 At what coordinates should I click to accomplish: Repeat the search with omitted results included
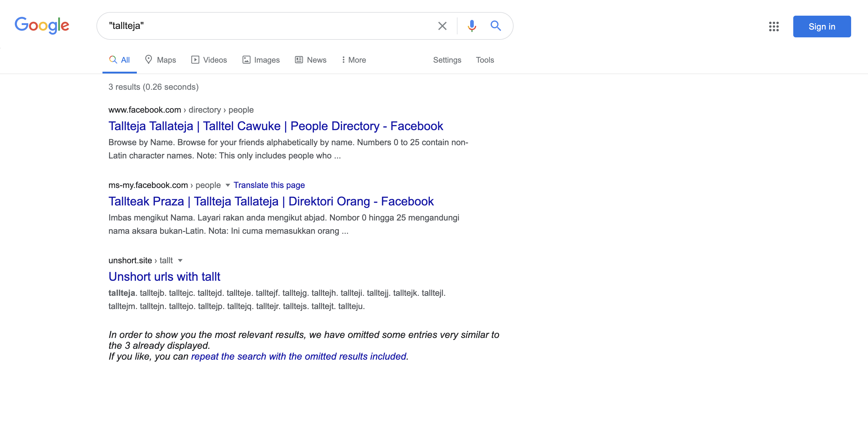tap(299, 356)
